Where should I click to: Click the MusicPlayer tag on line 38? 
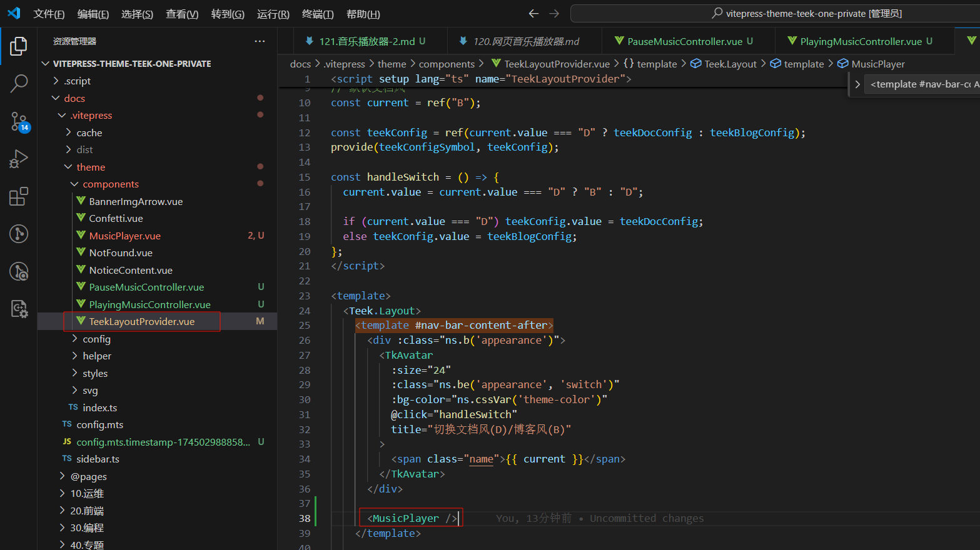point(406,518)
